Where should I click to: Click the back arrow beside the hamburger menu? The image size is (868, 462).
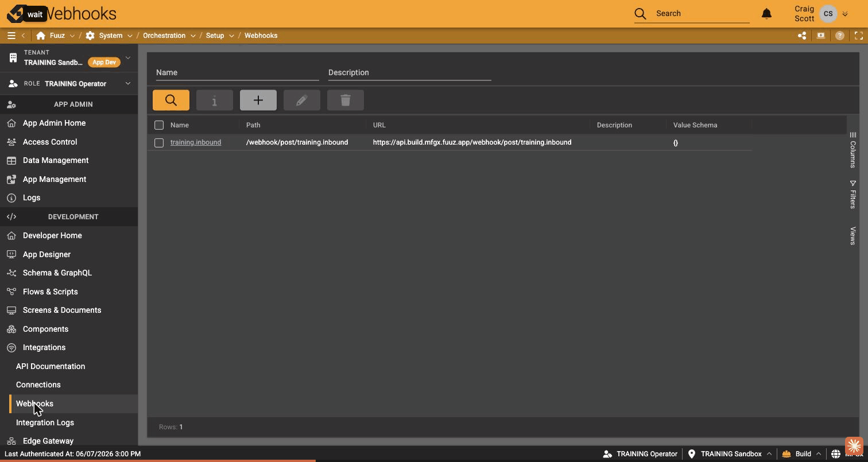[x=23, y=36]
